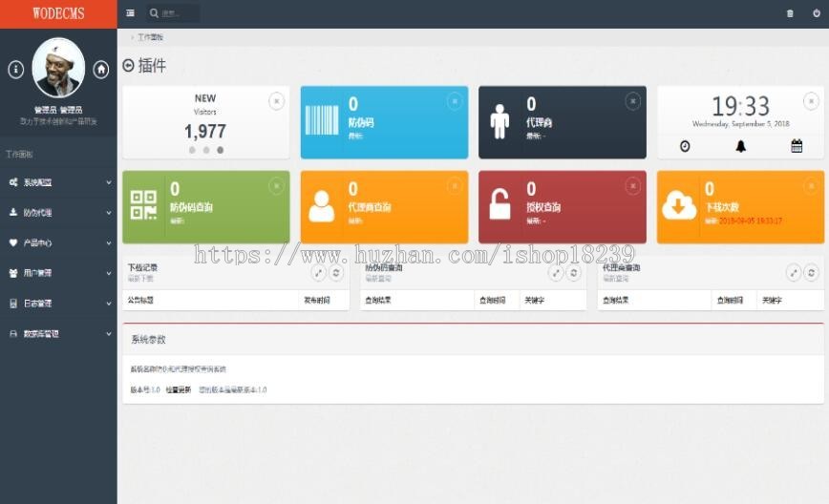Click the home icon beside the avatar
The width and height of the screenshot is (829, 504).
(101, 70)
